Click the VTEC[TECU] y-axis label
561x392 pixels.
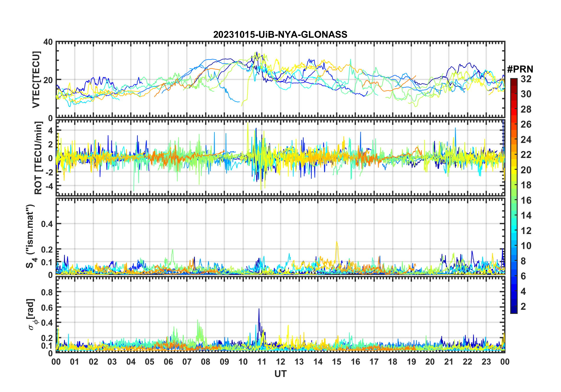(36, 80)
